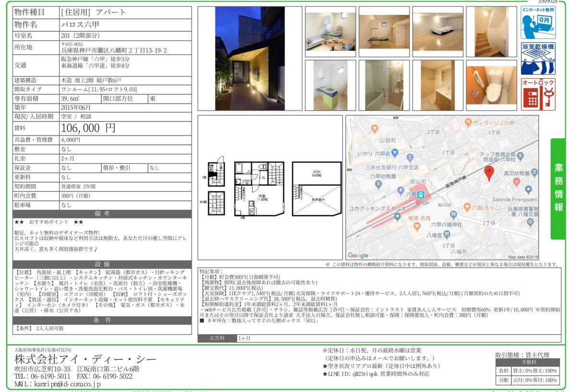The image size is (569, 392).
Task: Click the 六甲幼稚園 school marker
Action: [378, 184]
